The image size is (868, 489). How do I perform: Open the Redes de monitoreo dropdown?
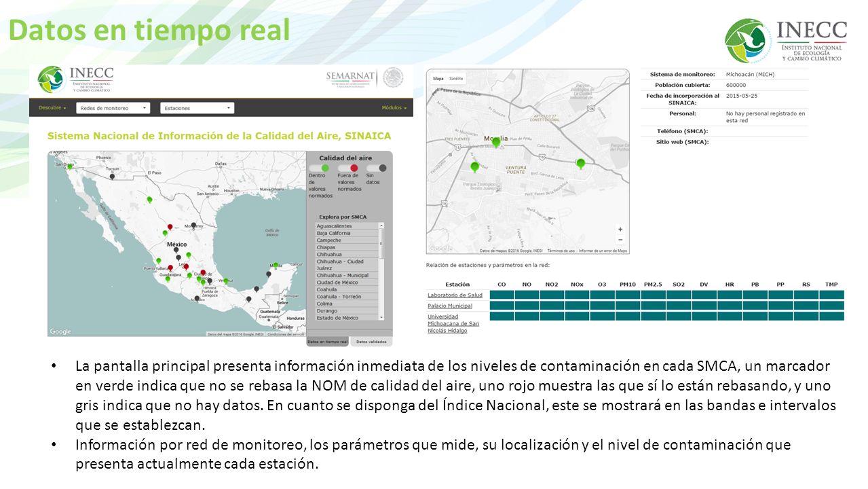(x=113, y=108)
